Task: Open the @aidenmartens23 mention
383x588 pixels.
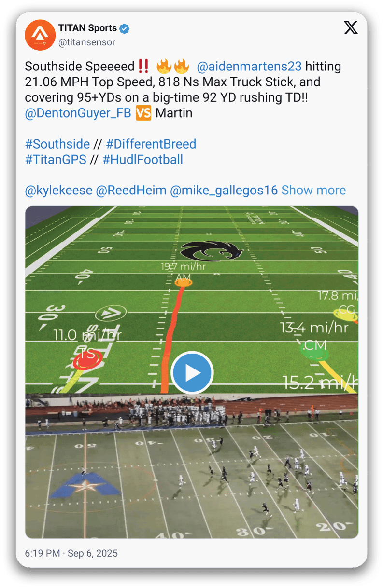Action: pos(249,67)
